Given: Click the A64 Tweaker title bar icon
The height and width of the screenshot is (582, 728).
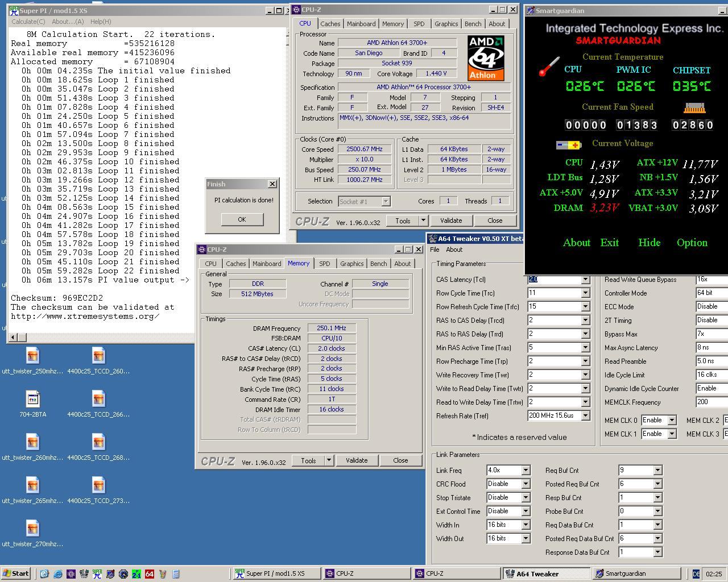Looking at the screenshot, I should tap(432, 239).
